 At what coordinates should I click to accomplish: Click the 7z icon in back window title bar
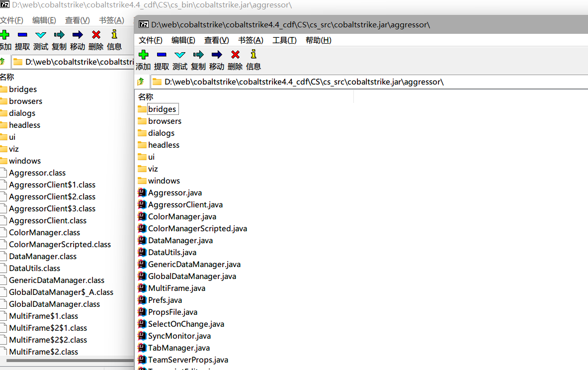point(4,4)
